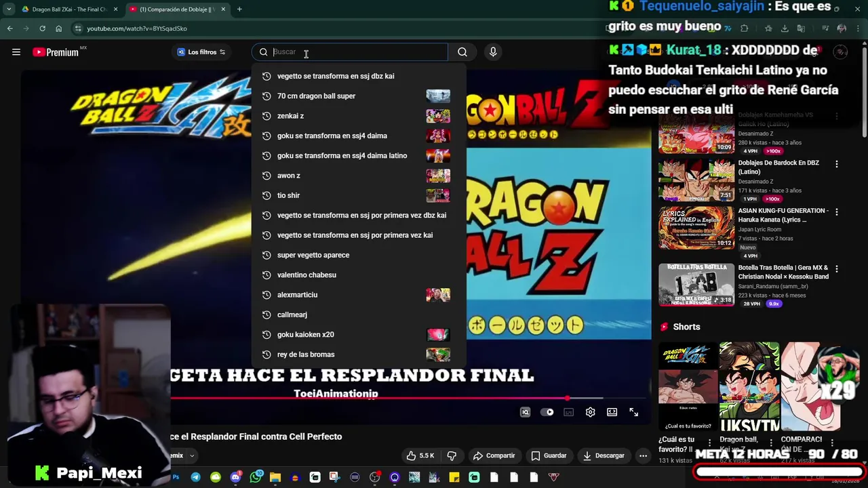This screenshot has height=488, width=868.
Task: Open options for Botella Tras Botella video
Action: [x=836, y=269]
